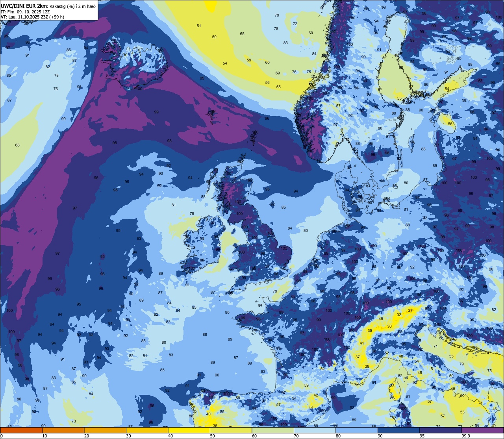Click the '99.9' legend tick label
This screenshot has width=504, height=439.
(x=466, y=436)
